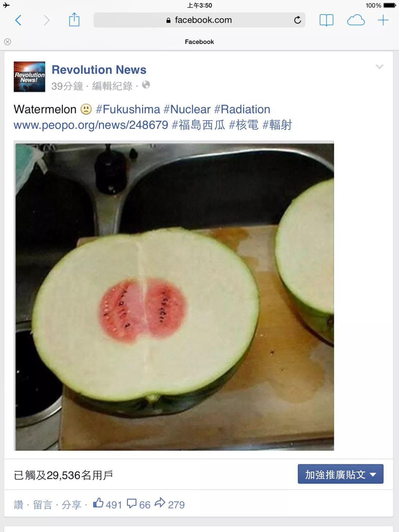Open the #Fukushima hashtag
This screenshot has height=532, width=399.
tap(128, 109)
